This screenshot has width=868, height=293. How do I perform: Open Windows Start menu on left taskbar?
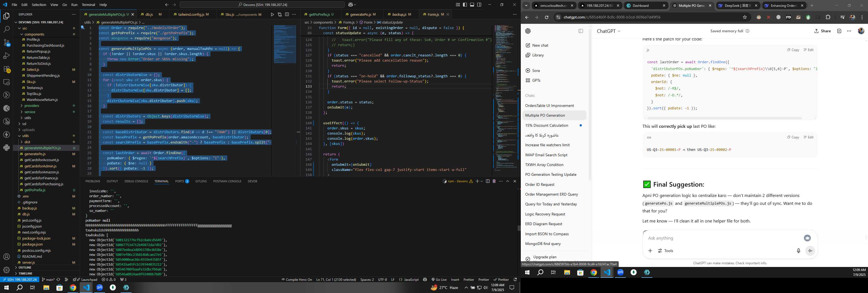(x=6, y=288)
